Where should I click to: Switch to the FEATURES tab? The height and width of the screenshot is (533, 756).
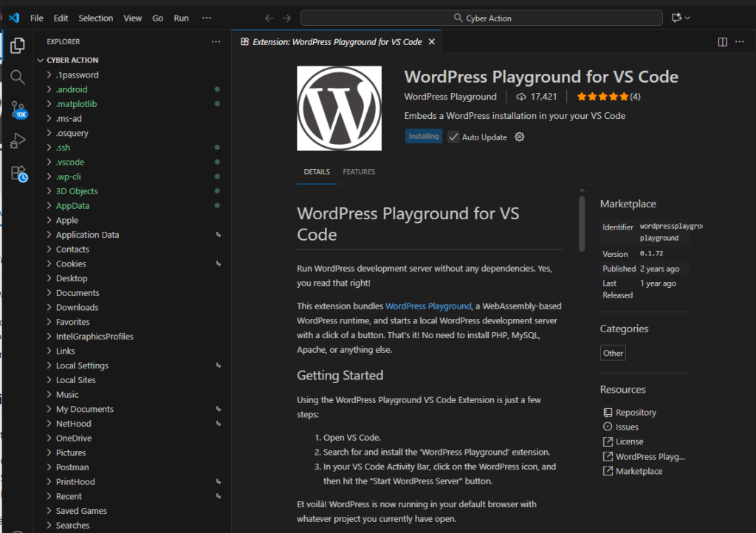point(359,172)
